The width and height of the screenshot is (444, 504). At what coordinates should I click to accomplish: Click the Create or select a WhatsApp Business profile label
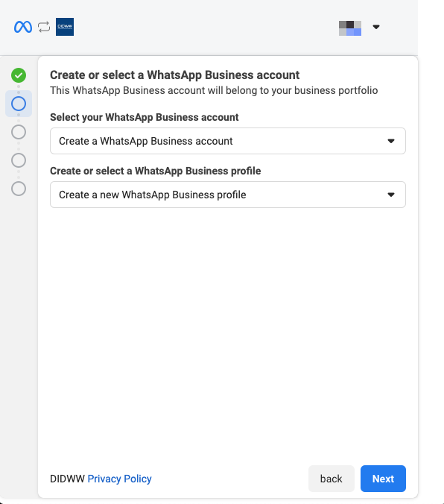click(156, 171)
